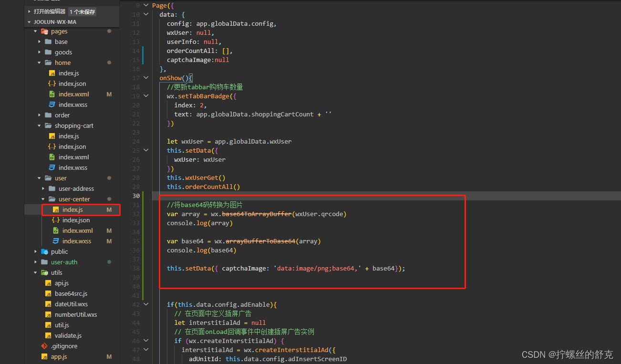621x364 pixels.
Task: Click the order folder icon
Action: (48, 115)
